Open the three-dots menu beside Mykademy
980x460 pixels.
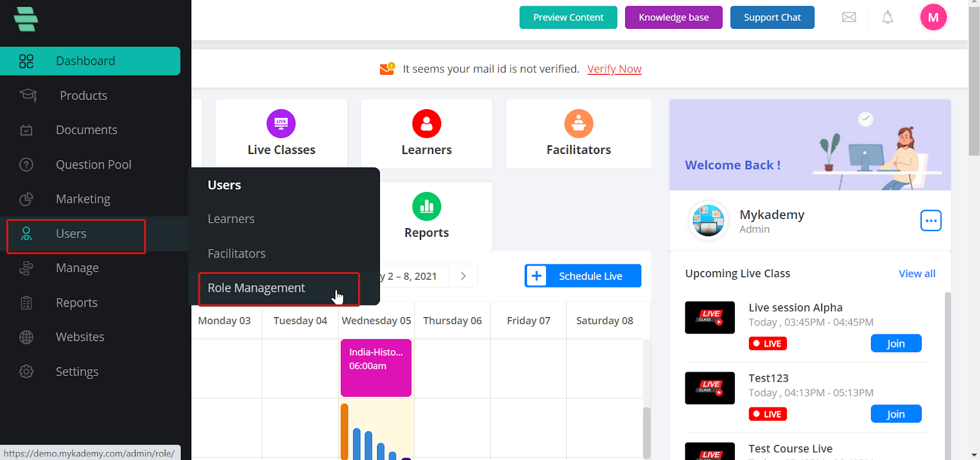pyautogui.click(x=931, y=221)
